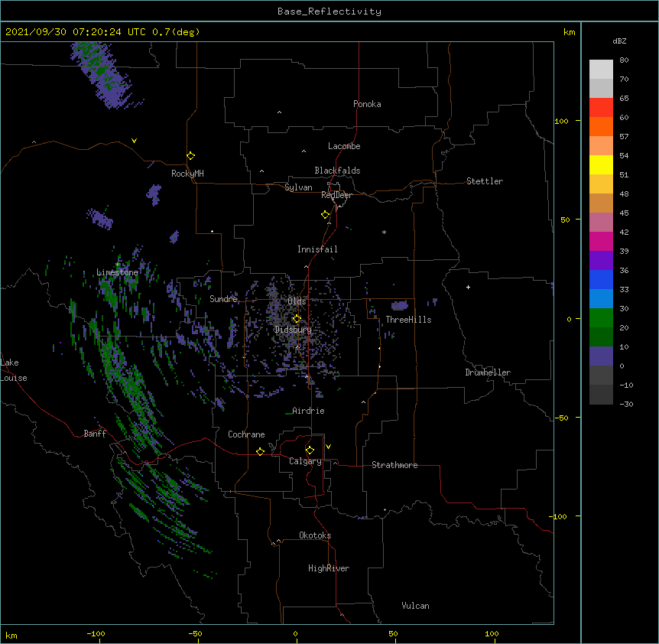This screenshot has width=659, height=644.
Task: Click the asterisk marker above Limestone label
Action: pos(118,264)
